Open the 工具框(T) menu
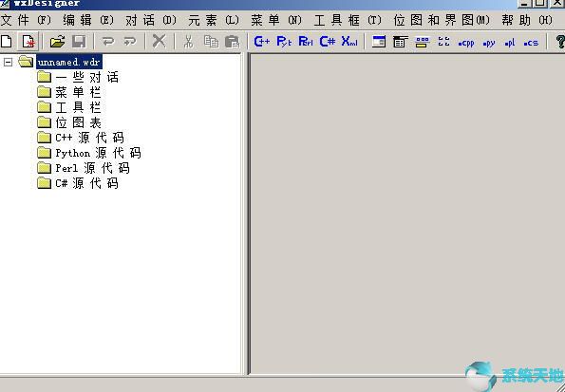The width and height of the screenshot is (565, 392). (348, 20)
